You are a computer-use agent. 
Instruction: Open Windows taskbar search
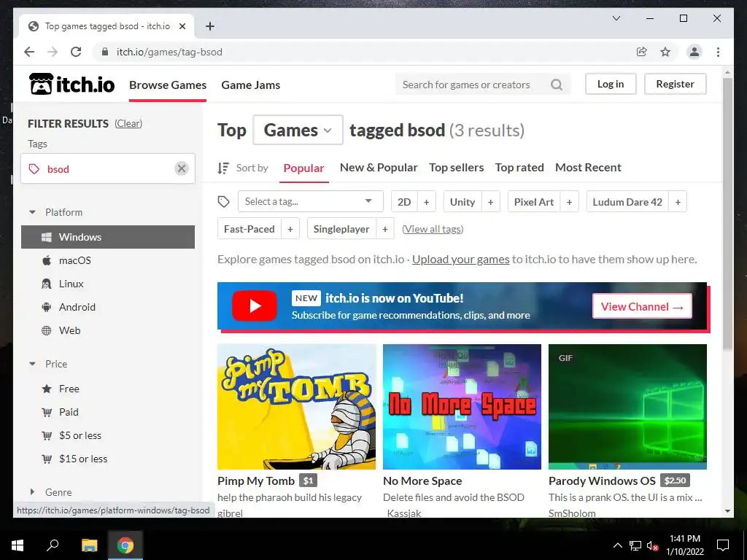tap(53, 545)
